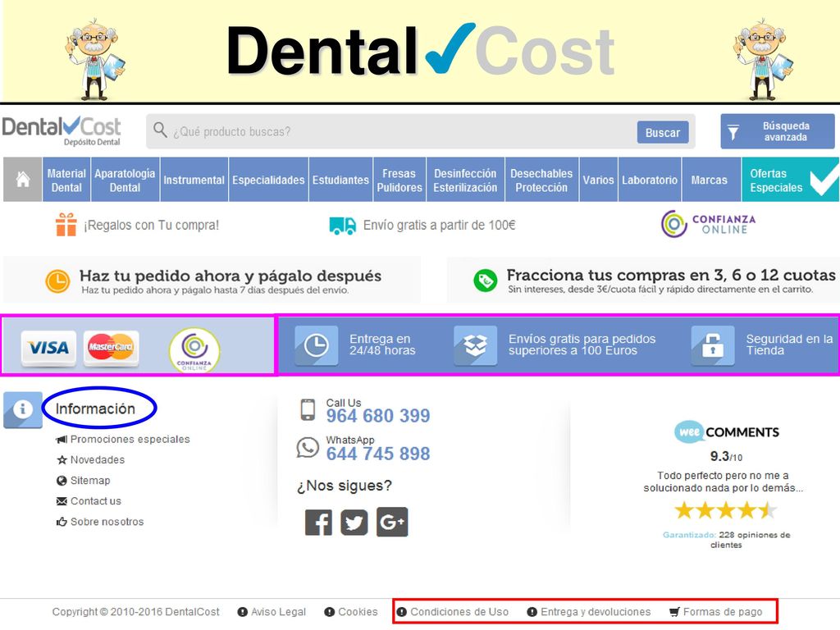Click the 228 opiniones de clientes text
The height and width of the screenshot is (630, 840).
pos(755,540)
